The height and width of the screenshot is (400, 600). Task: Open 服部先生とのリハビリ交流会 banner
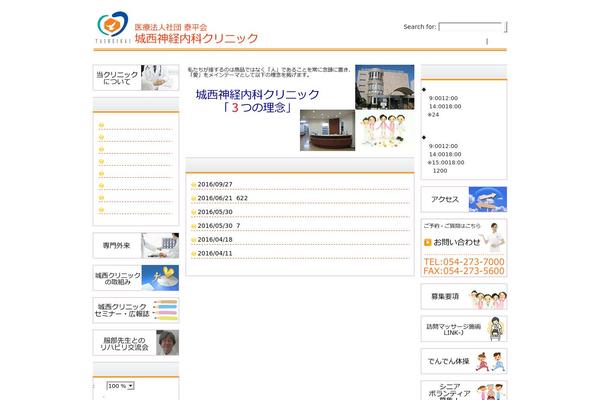(x=136, y=343)
